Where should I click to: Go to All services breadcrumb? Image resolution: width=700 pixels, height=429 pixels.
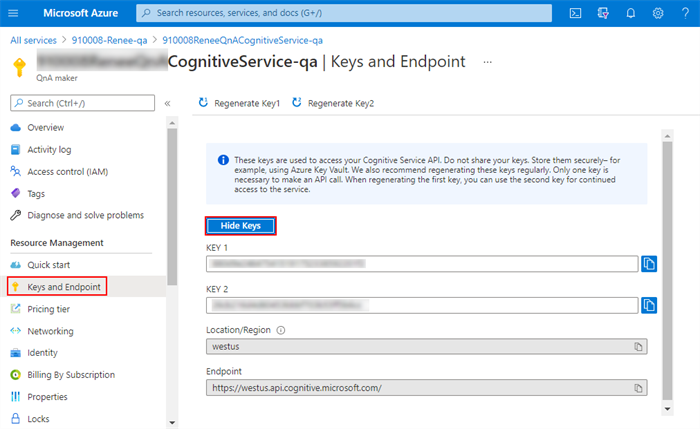33,40
